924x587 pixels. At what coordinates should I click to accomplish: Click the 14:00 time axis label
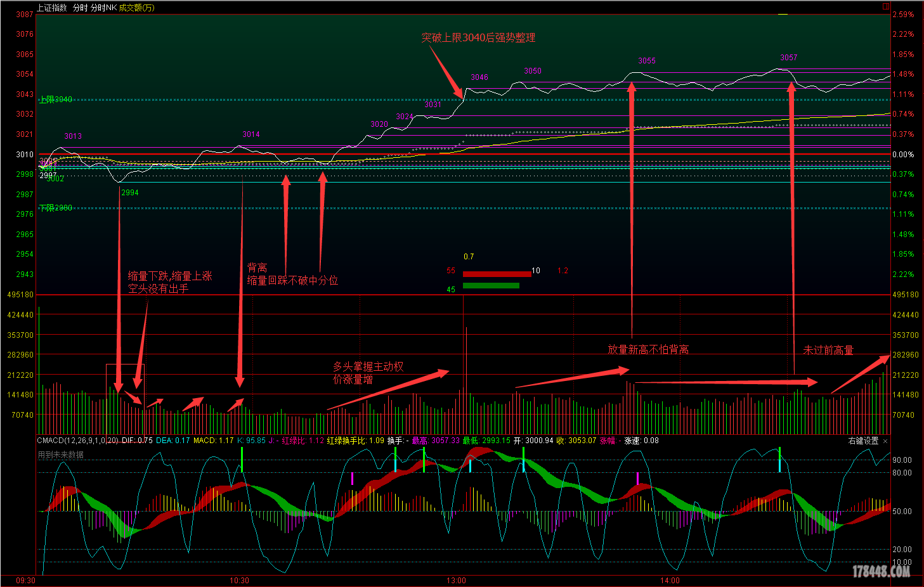[x=670, y=581]
